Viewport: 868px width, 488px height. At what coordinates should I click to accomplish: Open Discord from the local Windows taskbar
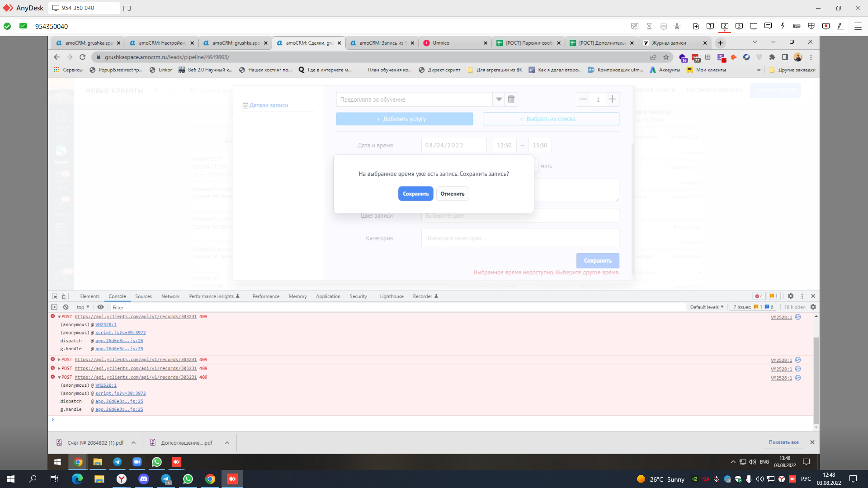(144, 479)
